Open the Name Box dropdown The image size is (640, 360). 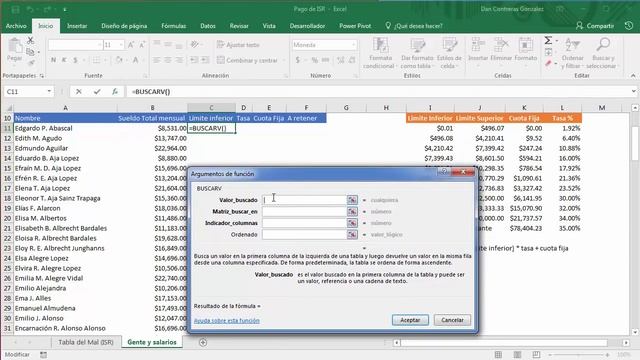pyautogui.click(x=49, y=91)
